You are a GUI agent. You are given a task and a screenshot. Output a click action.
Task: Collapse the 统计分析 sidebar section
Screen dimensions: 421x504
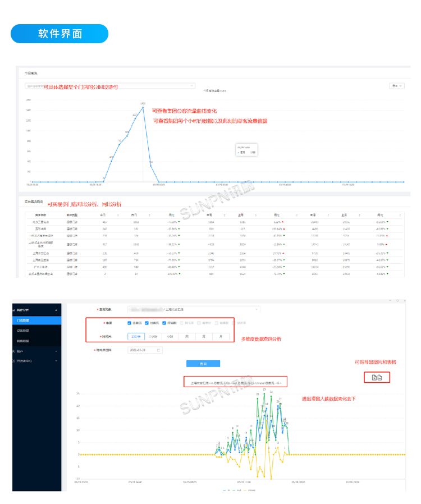coord(56,310)
